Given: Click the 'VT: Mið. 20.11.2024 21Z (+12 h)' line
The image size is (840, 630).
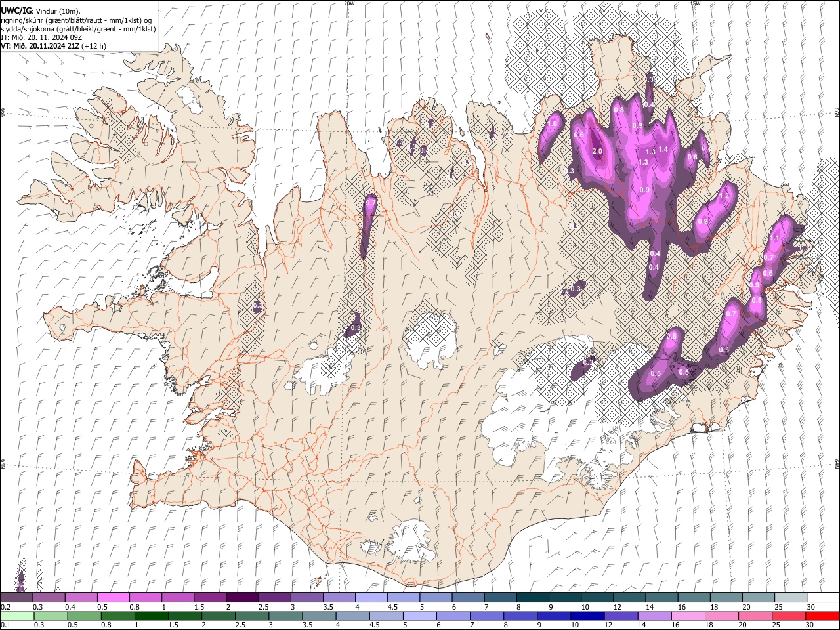Looking at the screenshot, I should [x=54, y=46].
